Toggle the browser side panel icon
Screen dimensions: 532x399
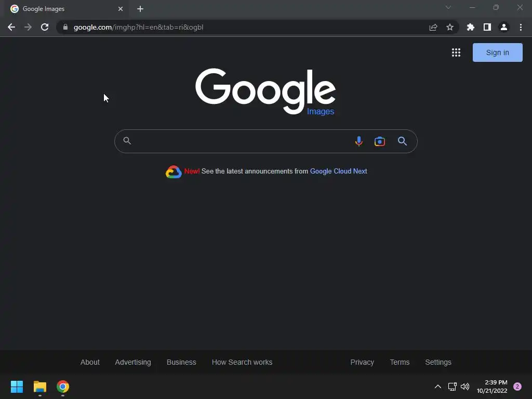[x=487, y=27]
